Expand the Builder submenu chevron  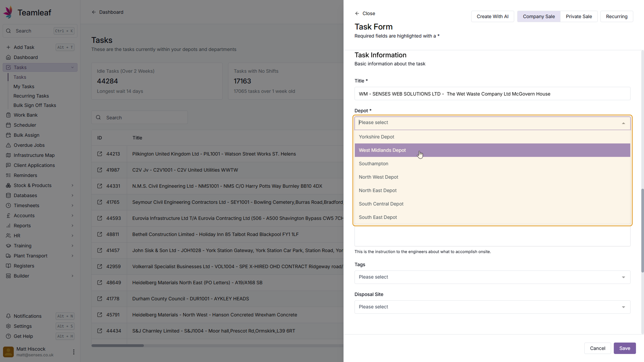coord(72,276)
